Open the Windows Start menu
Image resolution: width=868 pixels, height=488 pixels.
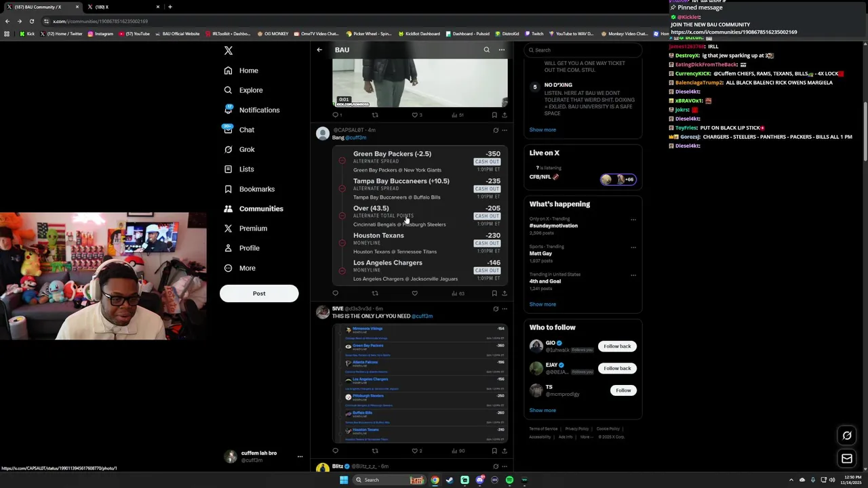click(344, 480)
